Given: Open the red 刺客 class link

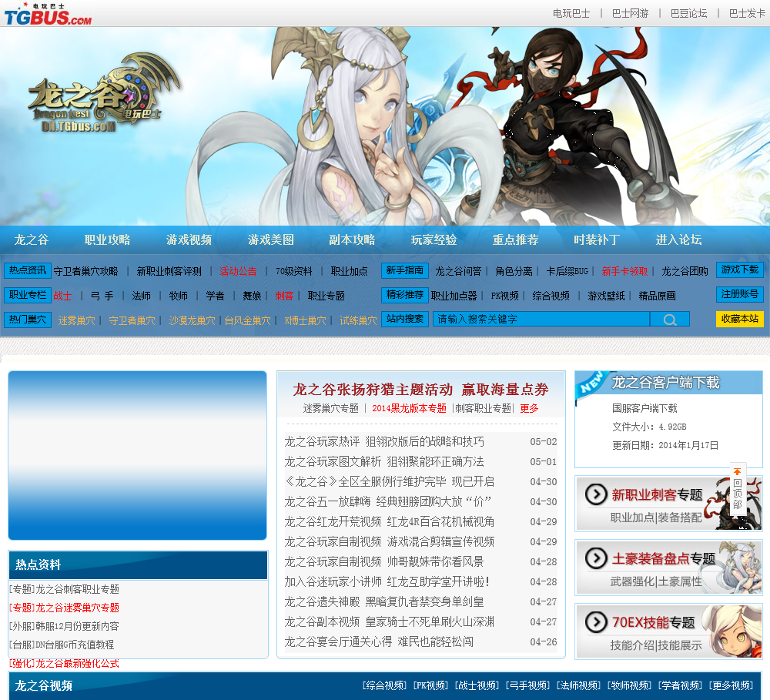Looking at the screenshot, I should 284,296.
